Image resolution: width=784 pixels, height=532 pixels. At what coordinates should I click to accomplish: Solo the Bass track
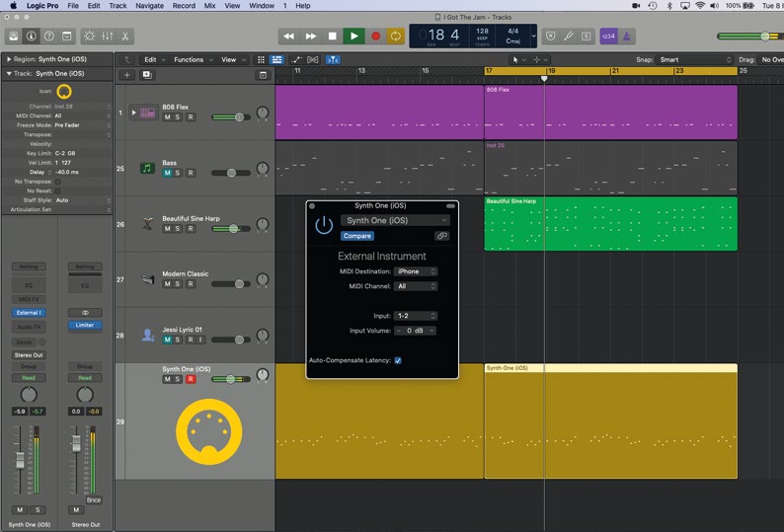[178, 173]
